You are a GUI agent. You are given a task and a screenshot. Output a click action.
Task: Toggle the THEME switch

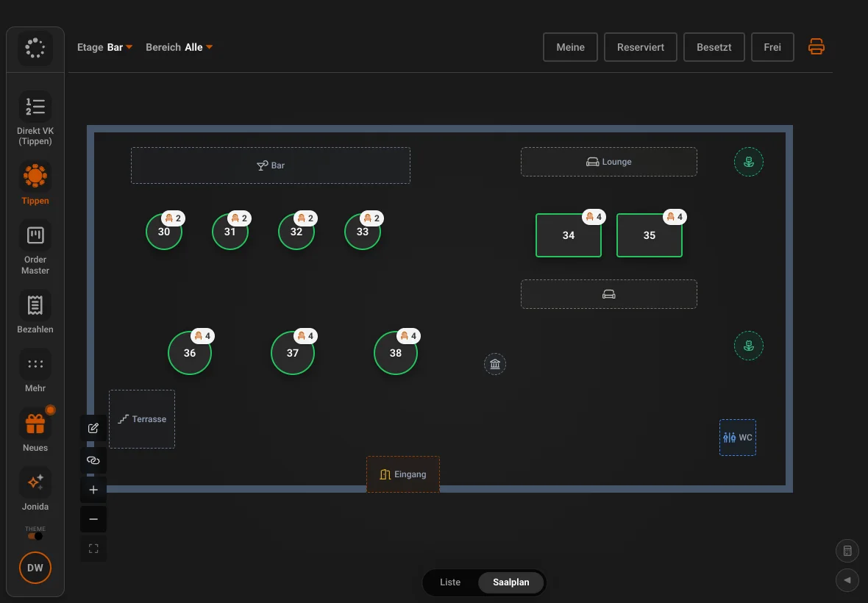(35, 536)
